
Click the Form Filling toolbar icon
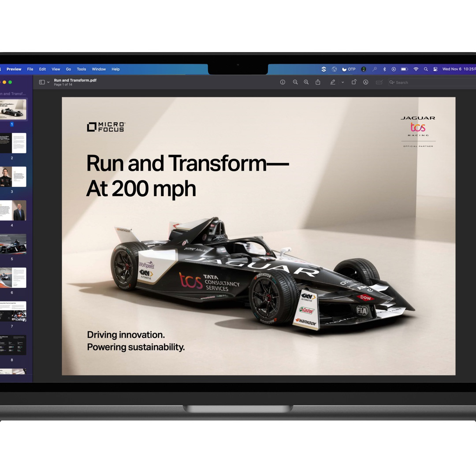pyautogui.click(x=379, y=82)
